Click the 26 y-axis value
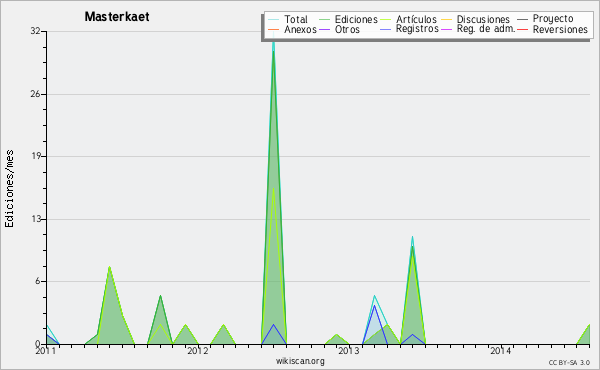 tap(36, 94)
